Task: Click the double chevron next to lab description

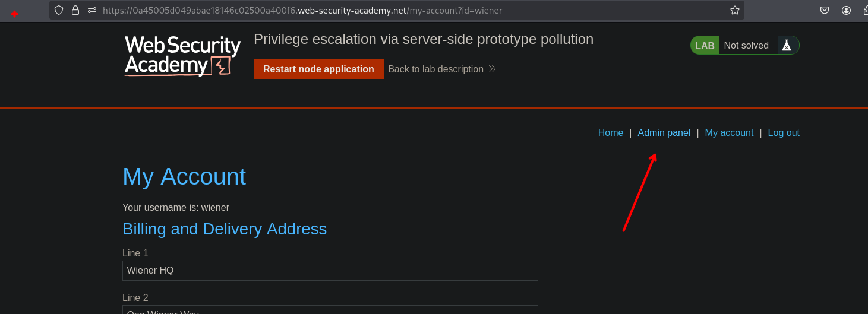Action: 492,69
